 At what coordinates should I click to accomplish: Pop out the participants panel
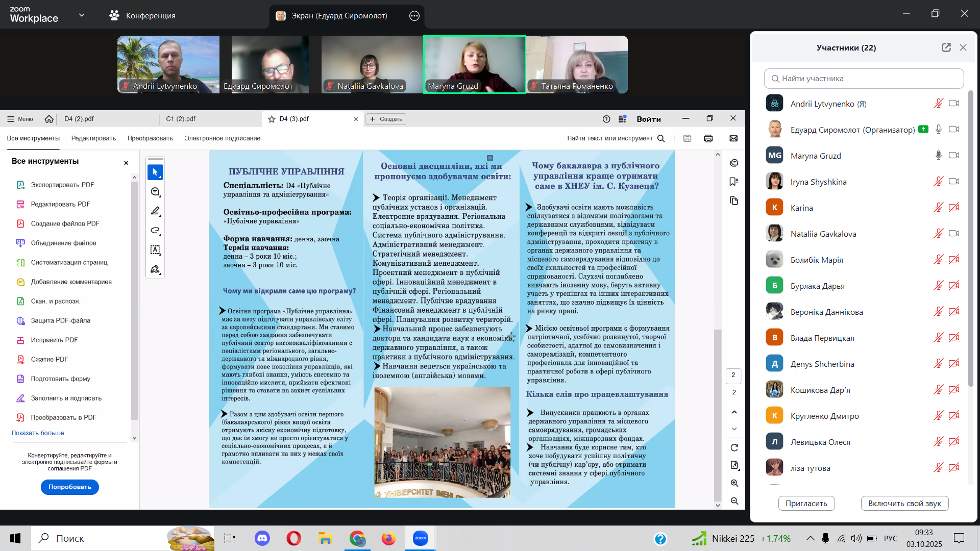click(946, 47)
